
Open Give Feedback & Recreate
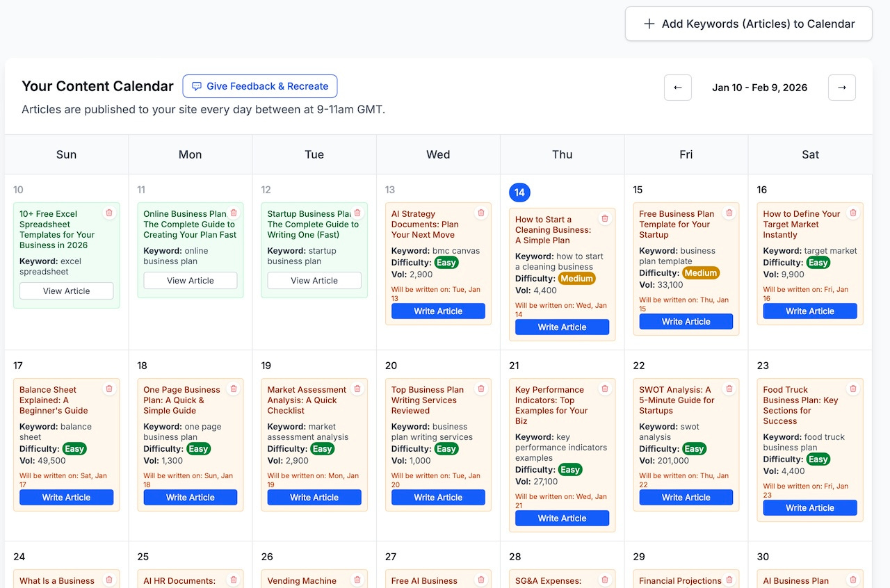pos(260,86)
